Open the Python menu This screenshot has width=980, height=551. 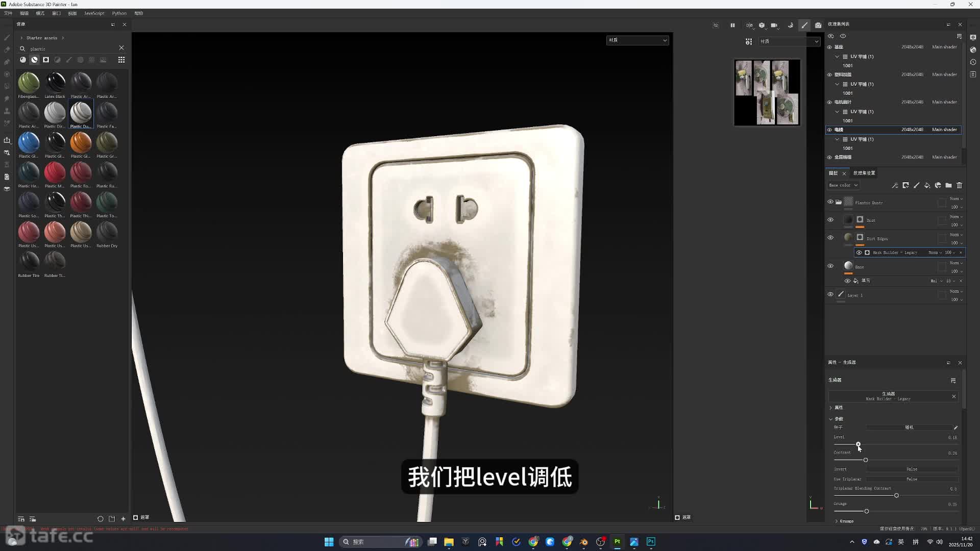[x=119, y=13]
